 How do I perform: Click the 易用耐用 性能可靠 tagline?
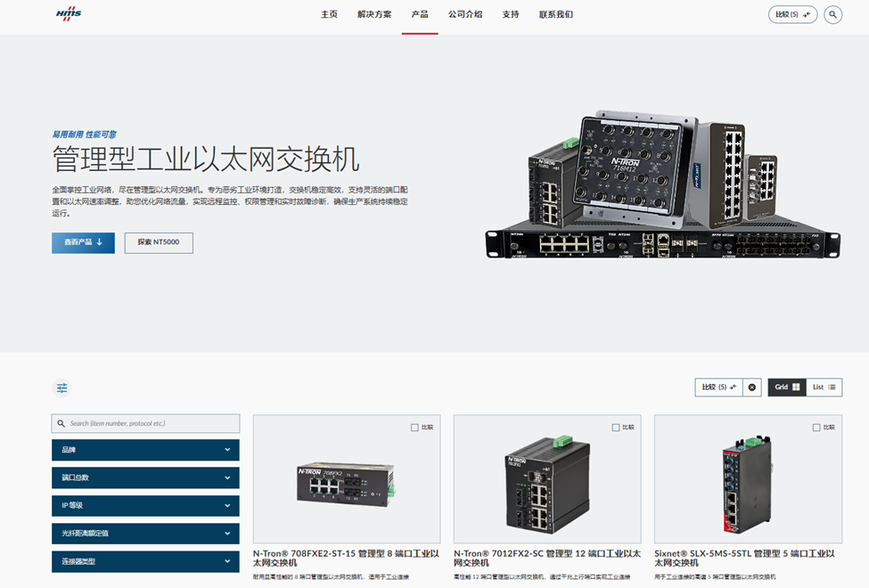coord(85,135)
